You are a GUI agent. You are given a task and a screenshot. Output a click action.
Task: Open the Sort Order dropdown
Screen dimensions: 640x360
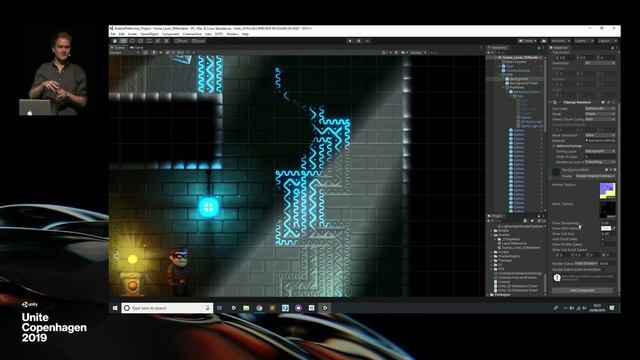pos(600,109)
